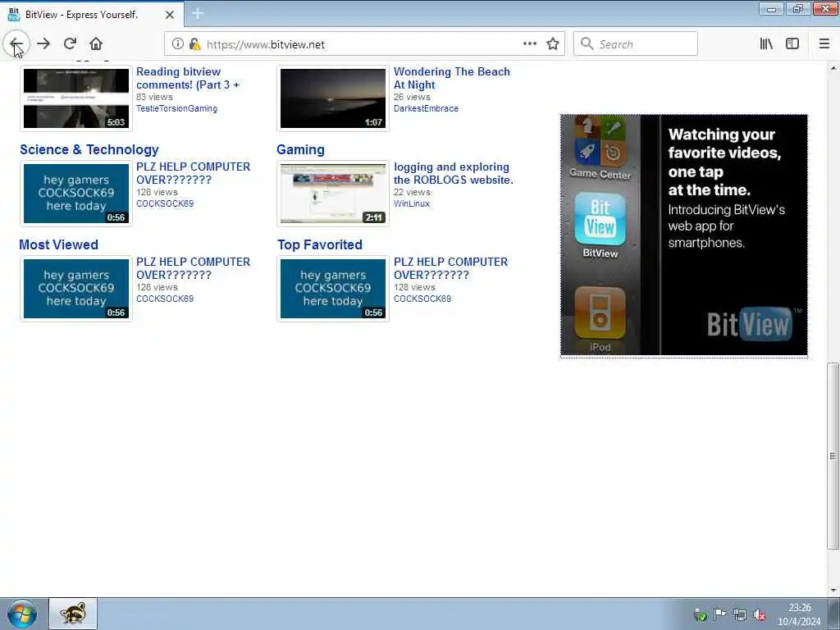Open TestieTorsionGaming channel link

click(176, 108)
